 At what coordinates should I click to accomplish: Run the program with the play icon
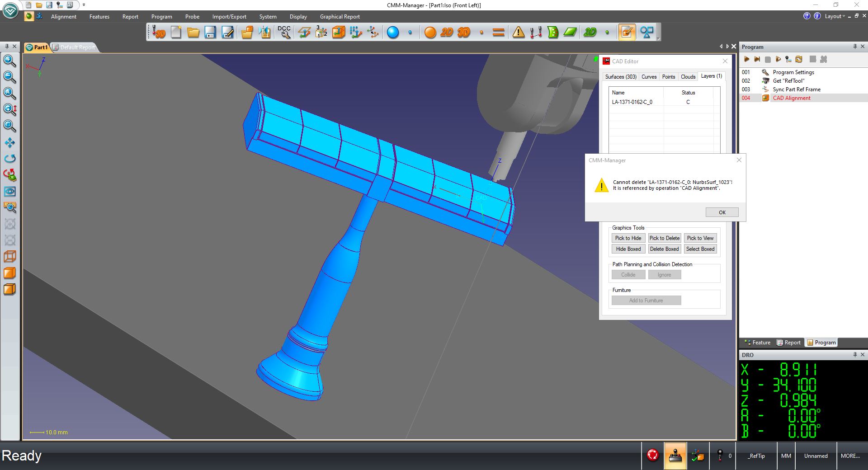[746, 59]
